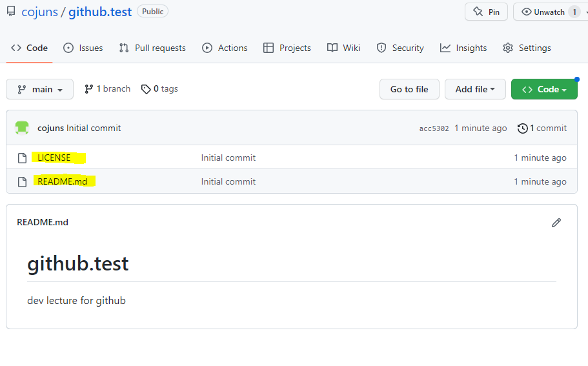Switch to the Code tab

[29, 48]
